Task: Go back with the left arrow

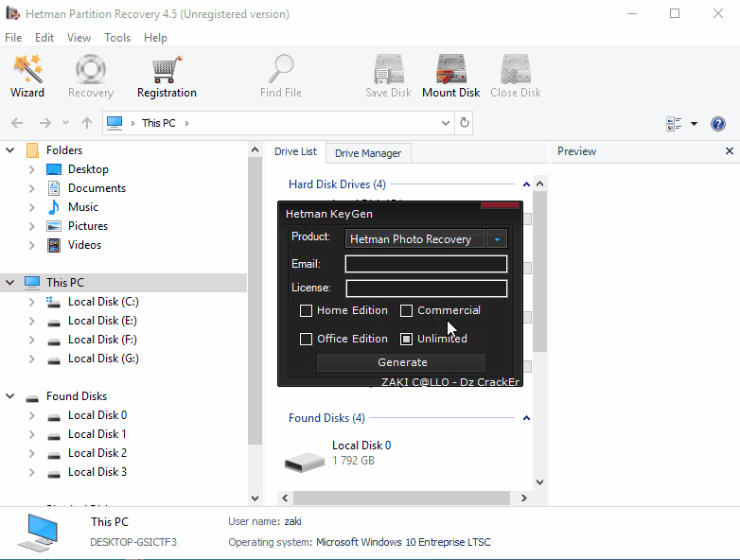Action: (x=17, y=123)
